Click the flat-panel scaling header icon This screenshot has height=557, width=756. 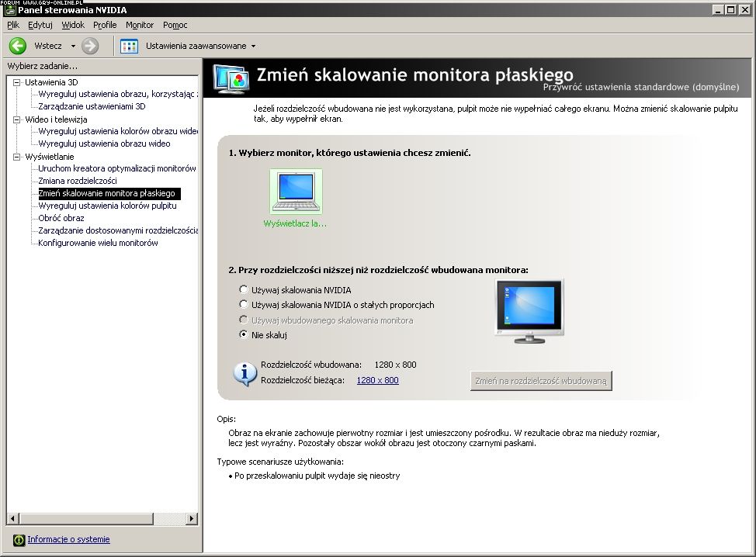(231, 78)
